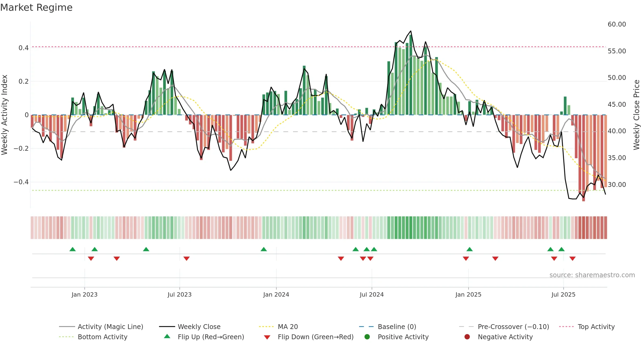Screen dimensions: 644x362
Task: Toggle Weekly Close legend entry
Action: point(190,327)
